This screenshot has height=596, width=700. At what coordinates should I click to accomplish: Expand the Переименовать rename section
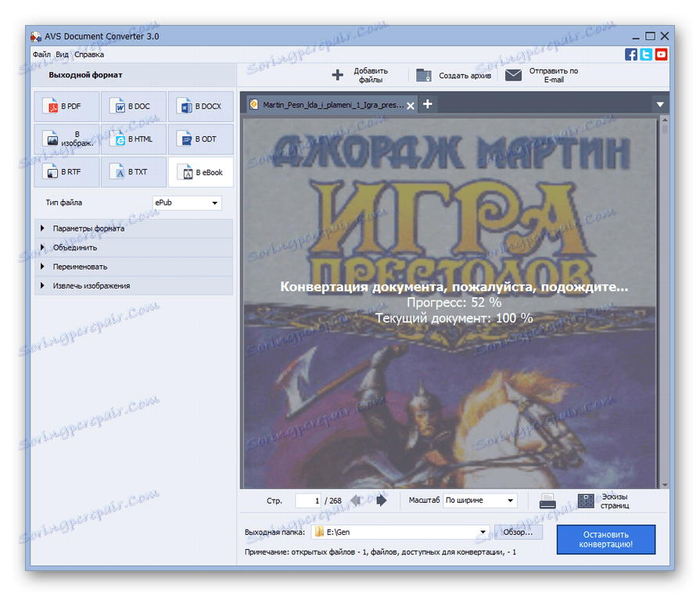click(134, 267)
